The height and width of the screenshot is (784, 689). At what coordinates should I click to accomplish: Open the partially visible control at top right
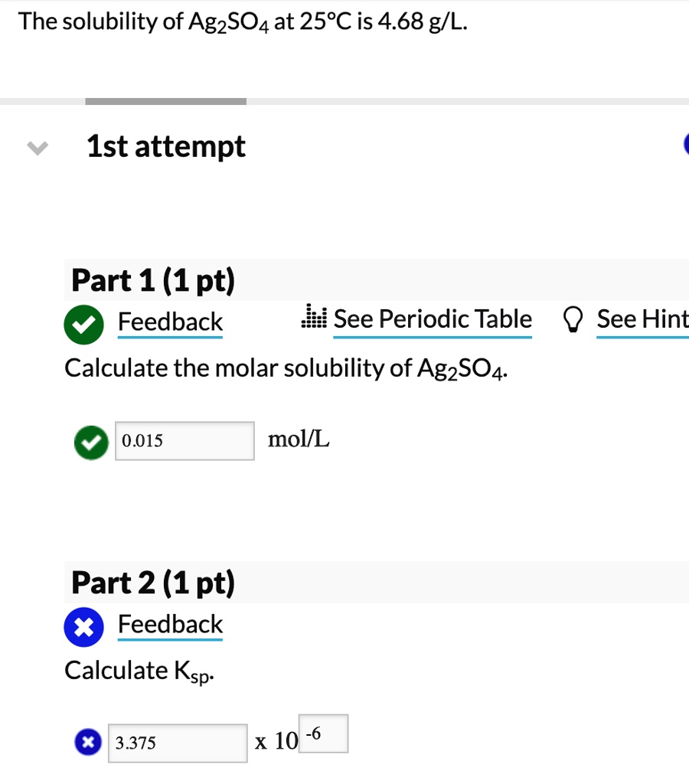[687, 145]
